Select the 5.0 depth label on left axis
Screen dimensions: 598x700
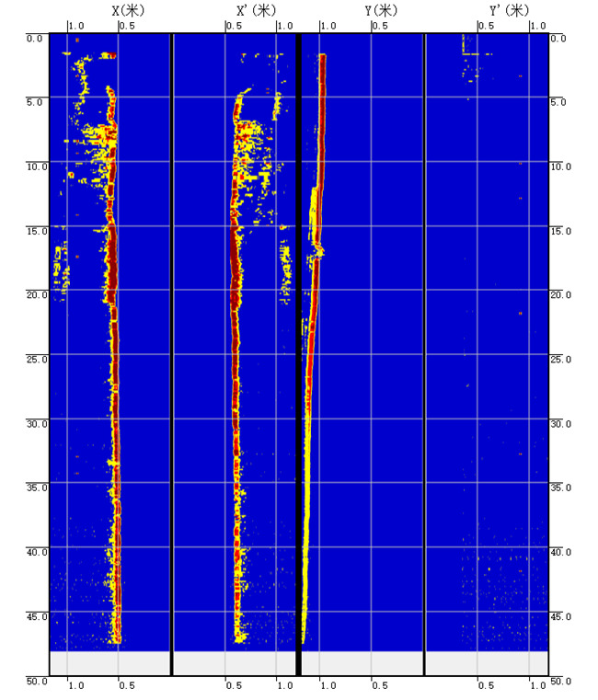click(34, 102)
